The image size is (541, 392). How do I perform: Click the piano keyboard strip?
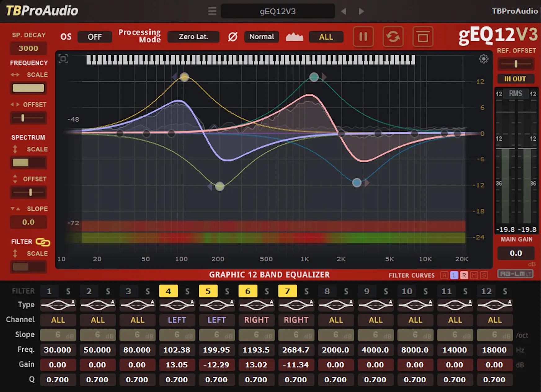pyautogui.click(x=251, y=60)
